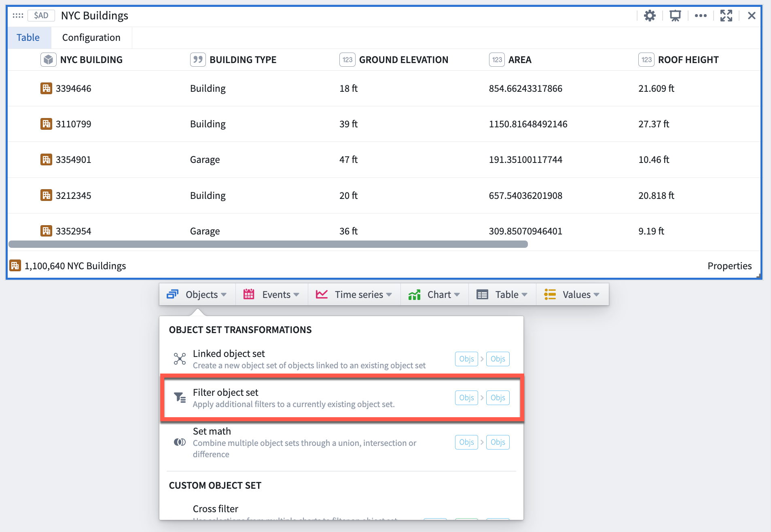The width and height of the screenshot is (771, 532).
Task: Click the horizontal table scrollbar
Action: 268,244
